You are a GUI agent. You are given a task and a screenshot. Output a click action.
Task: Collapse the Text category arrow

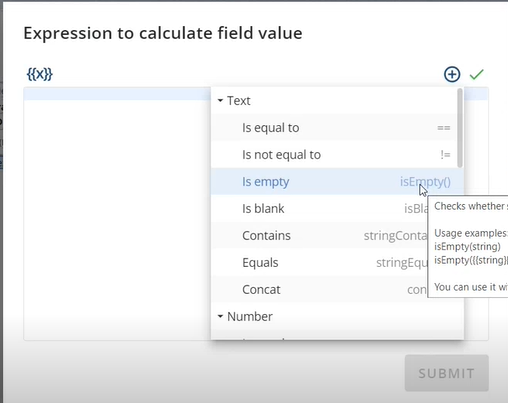point(220,100)
